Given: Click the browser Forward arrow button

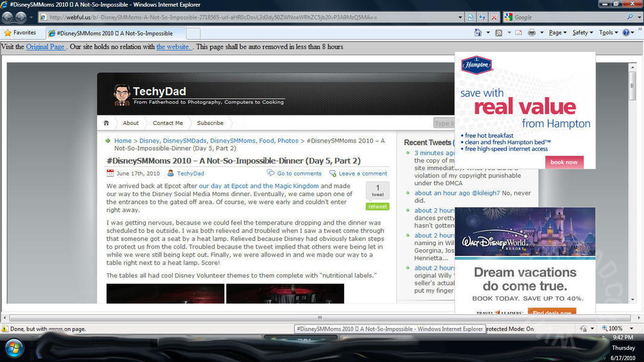Looking at the screenshot, I should coord(21,17).
